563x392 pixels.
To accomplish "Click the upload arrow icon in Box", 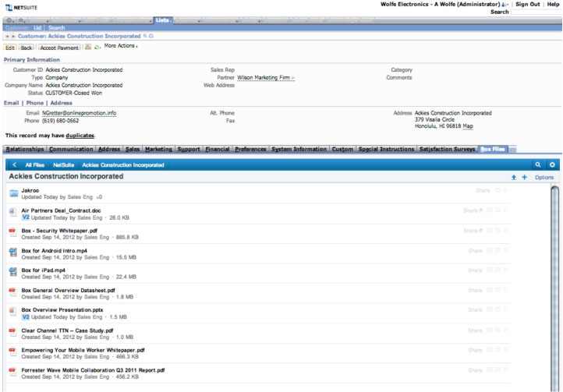I will 514,178.
